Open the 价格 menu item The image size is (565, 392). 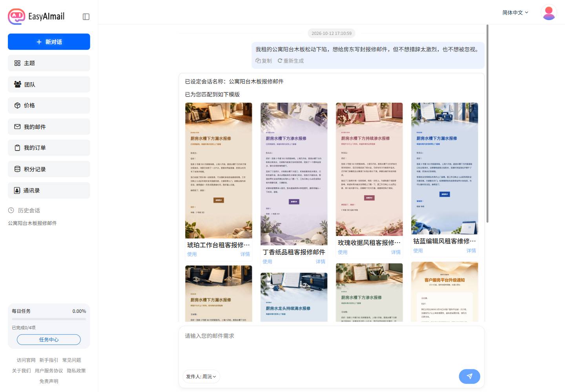click(49, 105)
